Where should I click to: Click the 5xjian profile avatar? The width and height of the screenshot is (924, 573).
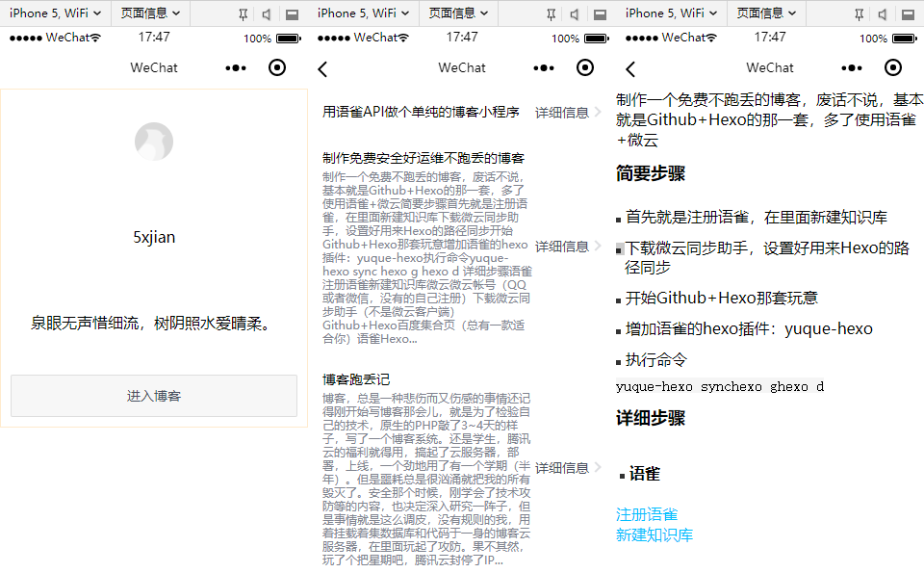pyautogui.click(x=154, y=142)
